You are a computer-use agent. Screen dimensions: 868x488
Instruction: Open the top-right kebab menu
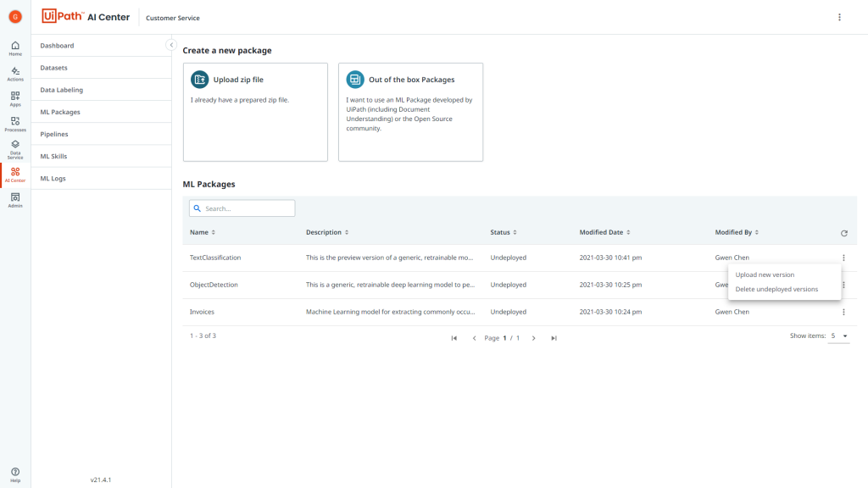coord(839,17)
